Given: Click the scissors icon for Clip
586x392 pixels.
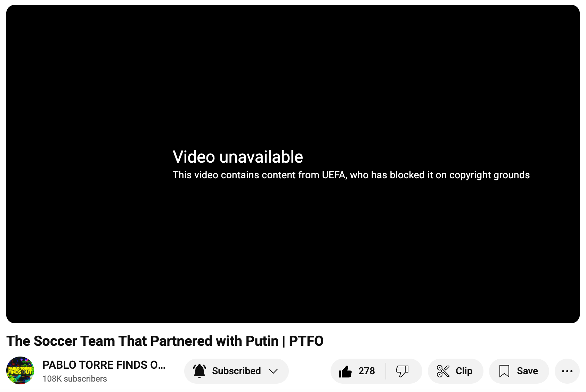Looking at the screenshot, I should coord(443,371).
